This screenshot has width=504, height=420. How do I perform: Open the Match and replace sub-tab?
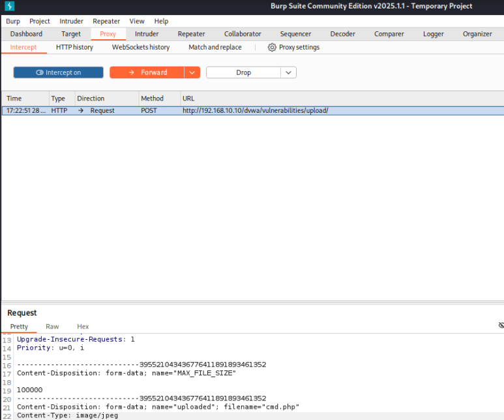point(215,47)
